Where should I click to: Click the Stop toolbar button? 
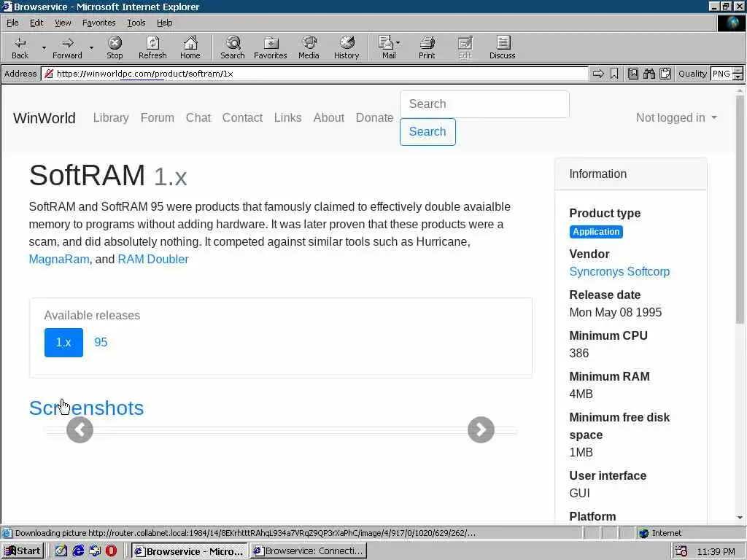pyautogui.click(x=115, y=47)
